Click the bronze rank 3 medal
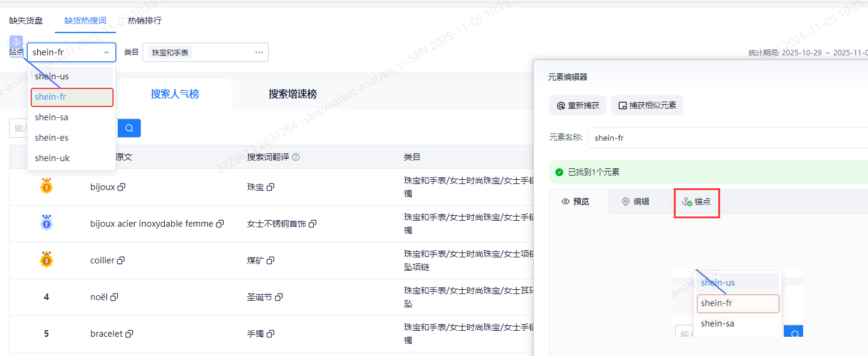The image size is (868, 356). (x=46, y=260)
